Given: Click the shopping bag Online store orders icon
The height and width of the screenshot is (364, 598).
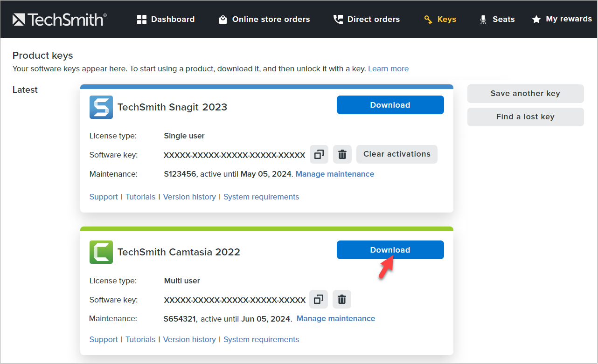Looking at the screenshot, I should 223,19.
